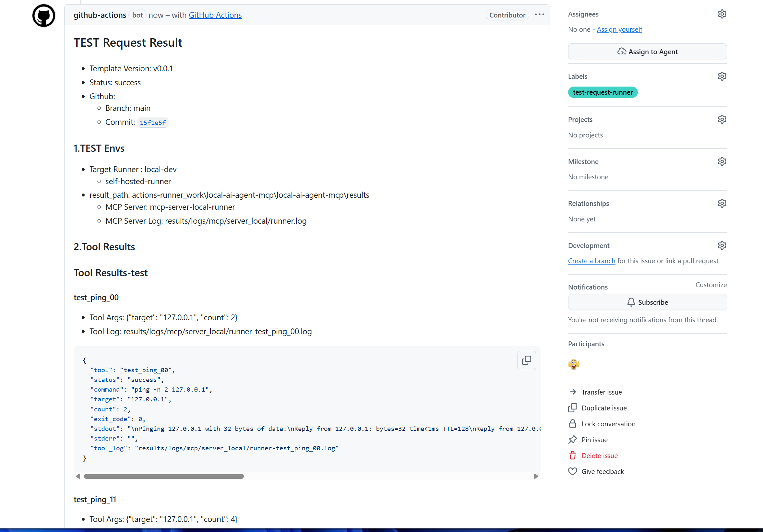Click the Subscribe notifications button
763x532 pixels.
click(647, 302)
